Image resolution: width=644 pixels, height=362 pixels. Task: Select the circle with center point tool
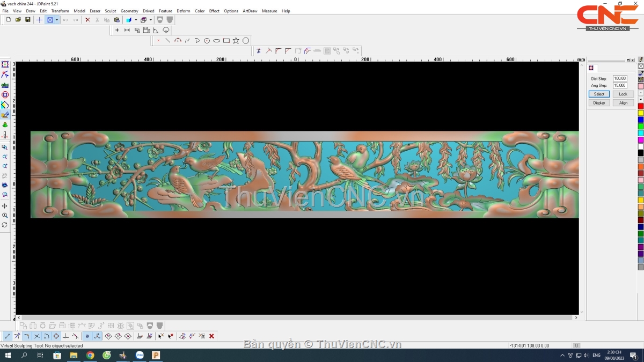point(207,41)
